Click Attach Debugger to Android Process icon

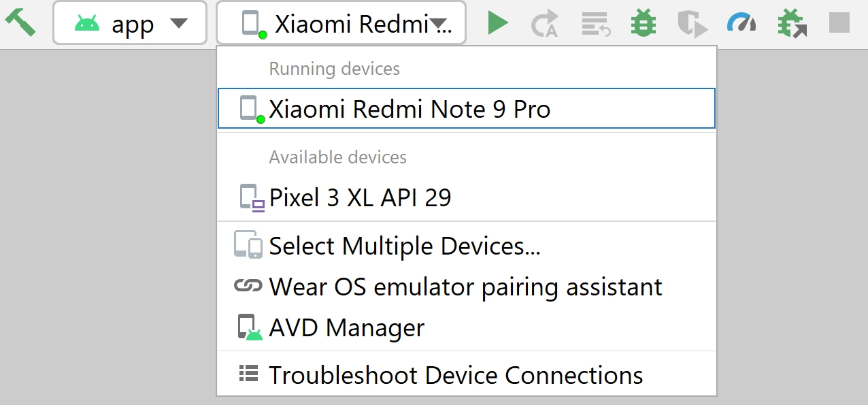(x=791, y=23)
